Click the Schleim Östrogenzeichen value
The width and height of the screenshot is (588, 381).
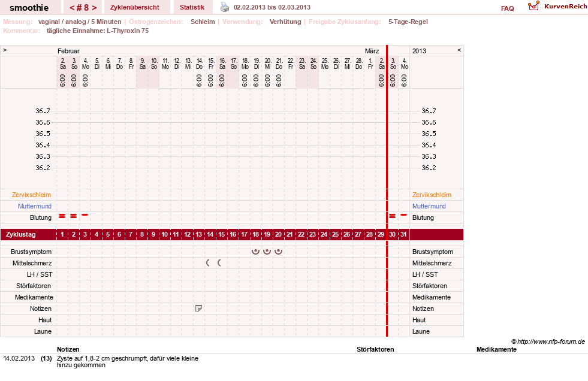[203, 22]
